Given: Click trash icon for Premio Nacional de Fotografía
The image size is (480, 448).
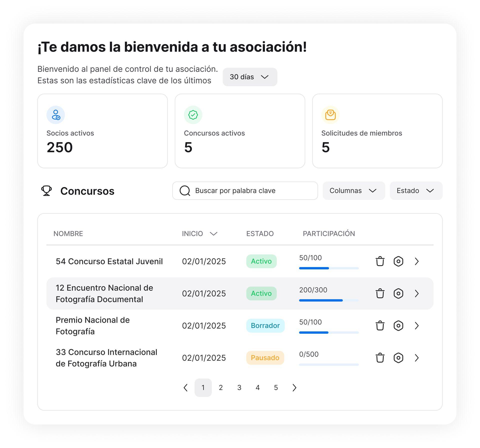Looking at the screenshot, I should 380,325.
